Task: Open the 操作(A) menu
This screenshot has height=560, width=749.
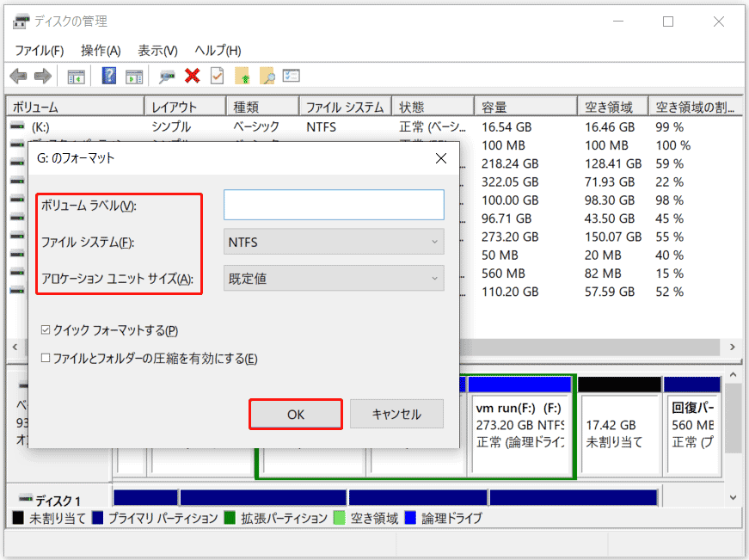Action: (x=101, y=51)
